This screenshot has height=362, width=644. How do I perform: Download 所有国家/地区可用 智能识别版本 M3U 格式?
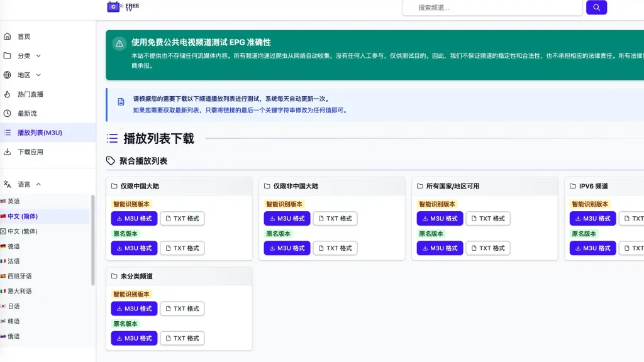click(x=440, y=218)
